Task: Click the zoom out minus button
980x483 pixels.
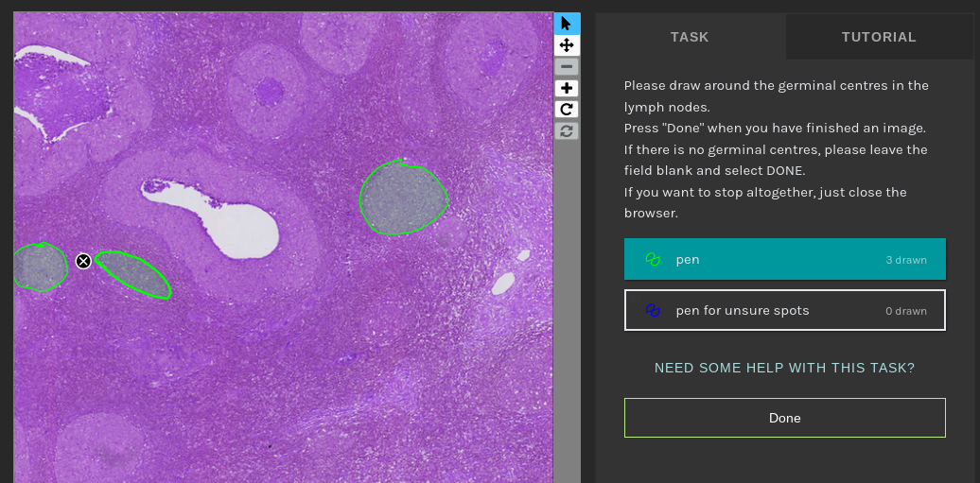Action: 567,67
